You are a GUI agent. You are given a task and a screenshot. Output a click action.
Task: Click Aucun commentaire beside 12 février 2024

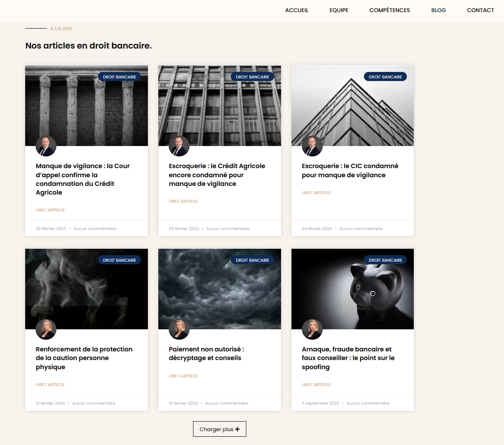pos(94,403)
